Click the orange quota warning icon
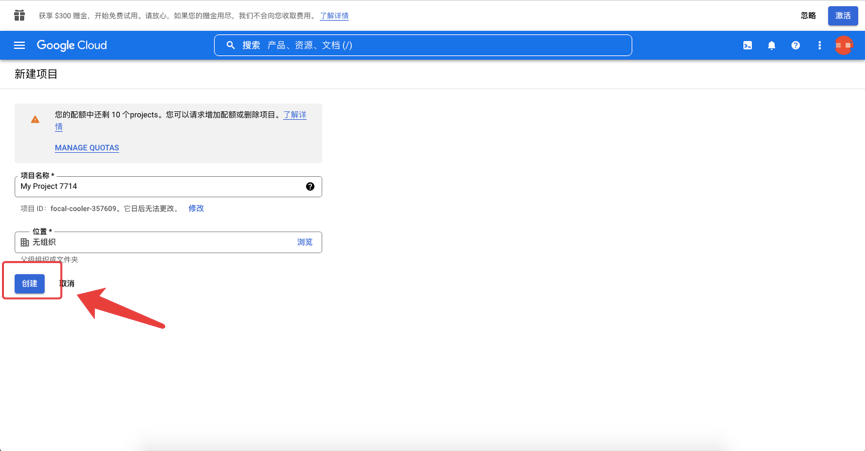 click(35, 120)
